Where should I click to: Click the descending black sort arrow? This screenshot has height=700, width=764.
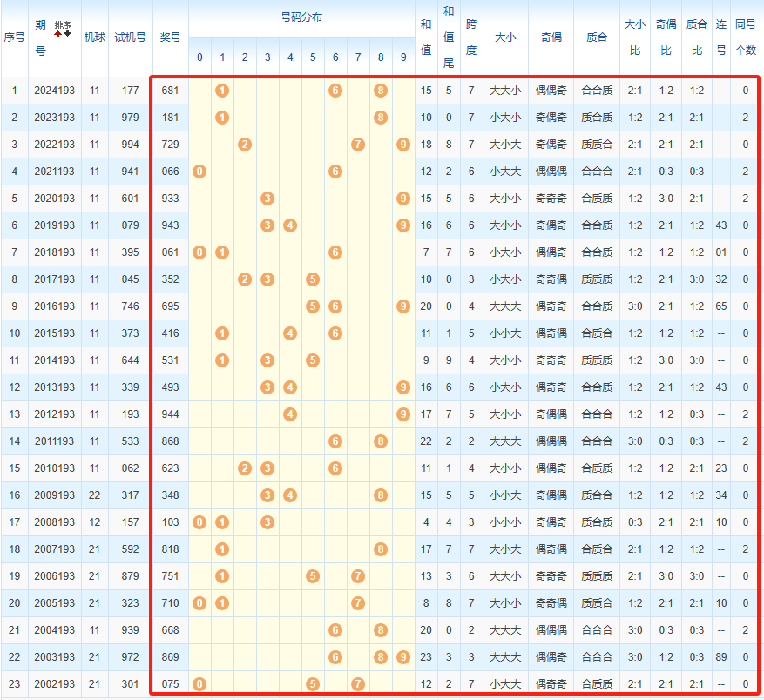pyautogui.click(x=68, y=33)
